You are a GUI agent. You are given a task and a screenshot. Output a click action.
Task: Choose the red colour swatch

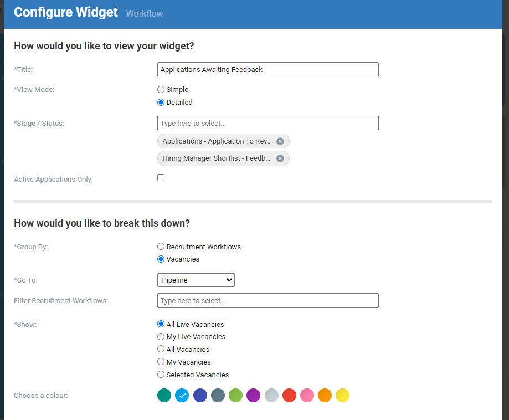289,395
